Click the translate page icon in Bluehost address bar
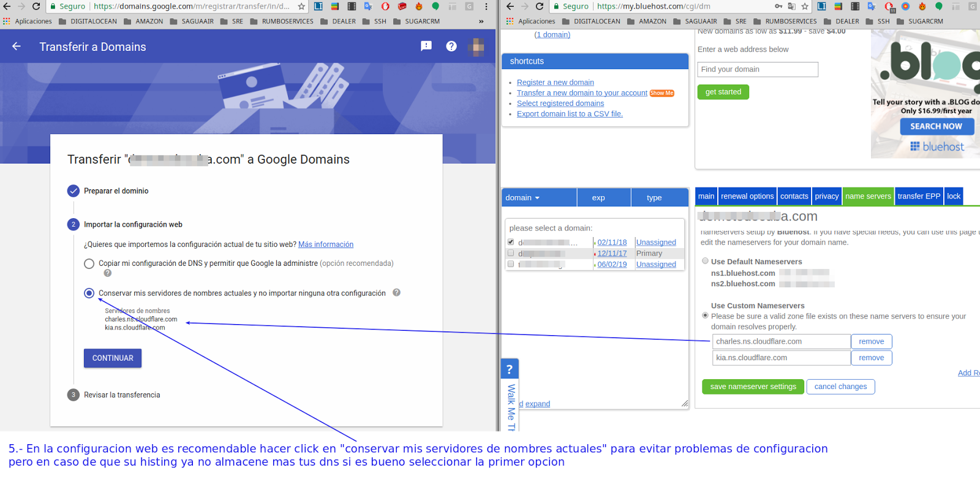Image resolution: width=980 pixels, height=484 pixels. point(791,6)
